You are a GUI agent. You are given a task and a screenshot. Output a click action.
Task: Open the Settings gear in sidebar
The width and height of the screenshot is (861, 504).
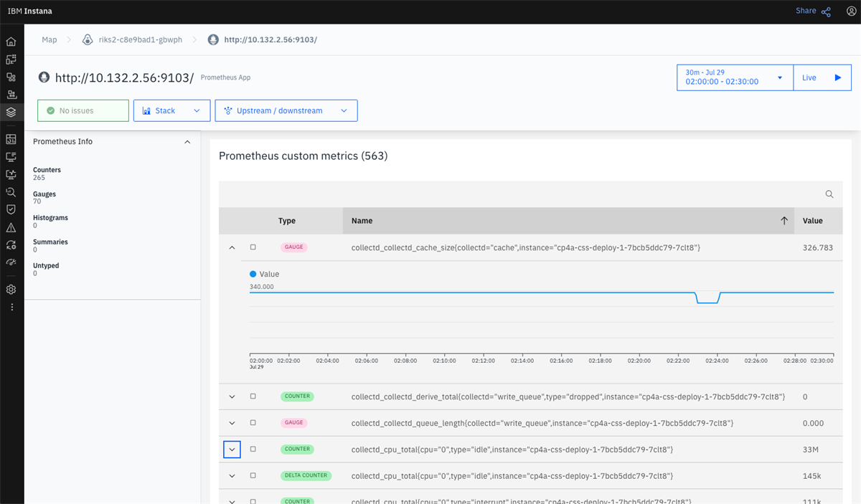[x=11, y=290]
